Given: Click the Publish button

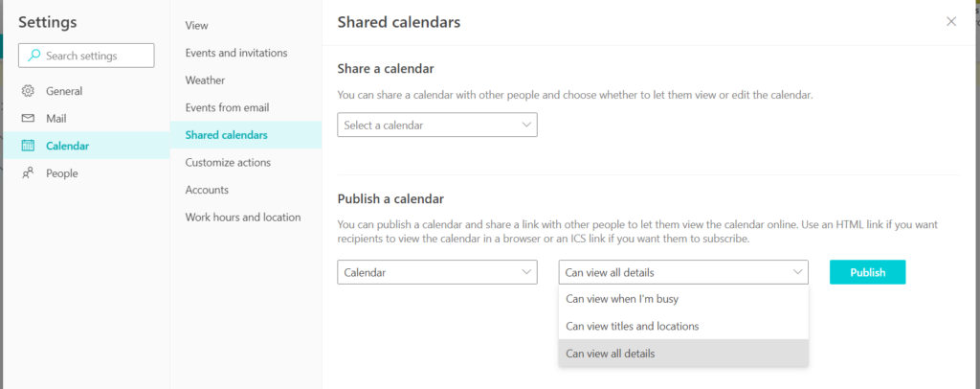Looking at the screenshot, I should coord(867,272).
